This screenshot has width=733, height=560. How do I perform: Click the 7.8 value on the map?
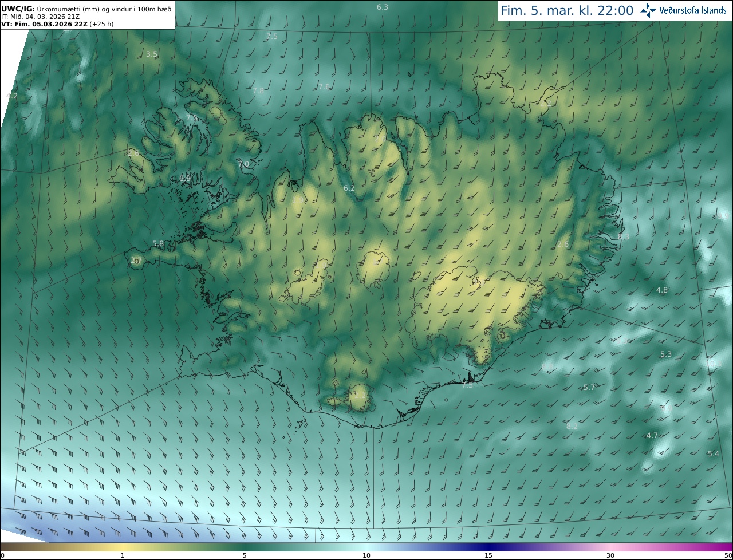click(258, 90)
